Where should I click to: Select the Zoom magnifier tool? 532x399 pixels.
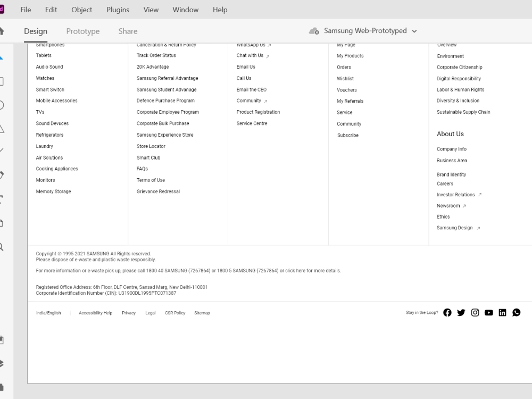2,247
